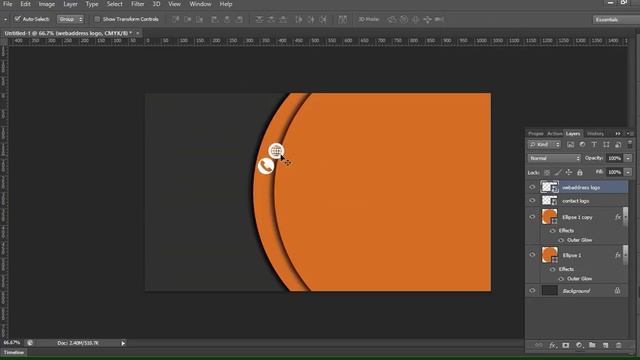The width and height of the screenshot is (640, 360).
Task: Toggle Effects visibility under Ellipse 1 copy
Action: 553,231
